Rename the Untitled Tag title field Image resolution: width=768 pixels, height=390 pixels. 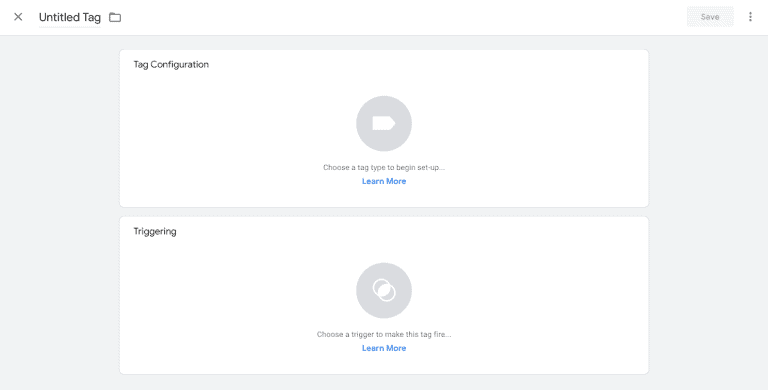coord(70,18)
